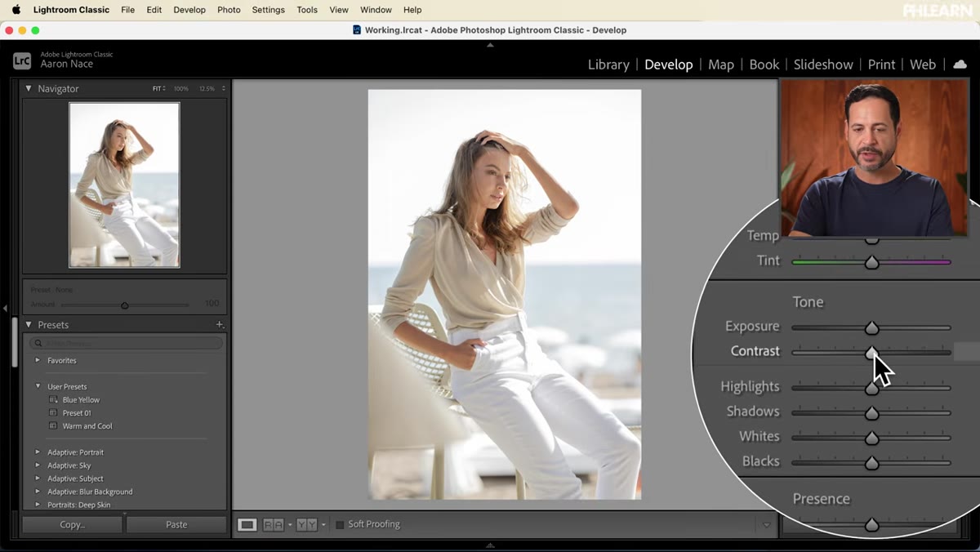Click the cloud sync status icon
This screenshot has width=980, height=552.
tap(960, 64)
